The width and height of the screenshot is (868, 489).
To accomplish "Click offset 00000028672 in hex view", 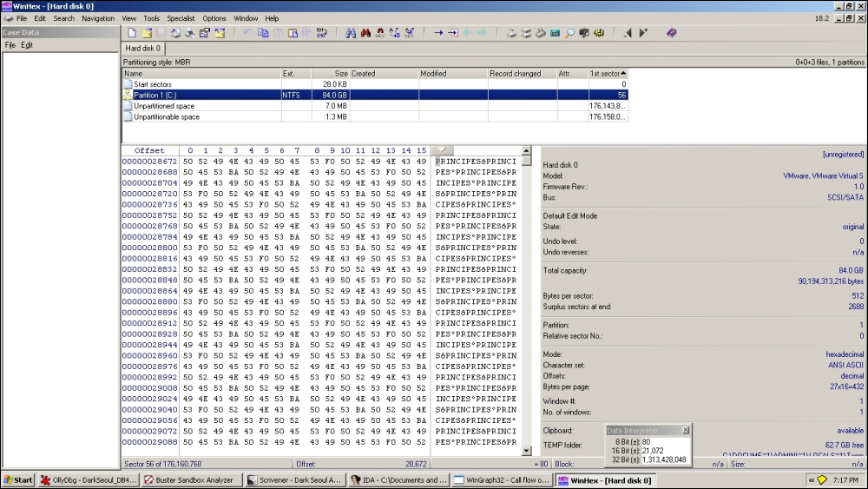I will (x=149, y=162).
